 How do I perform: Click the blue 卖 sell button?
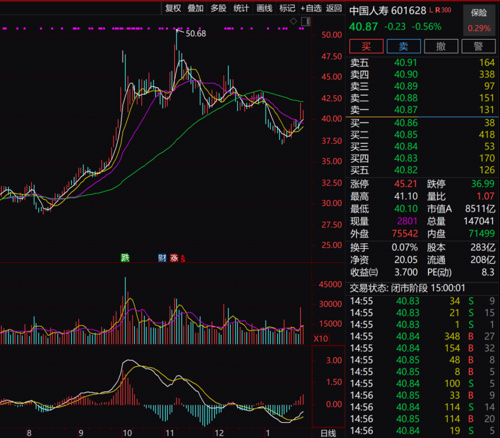coord(404,46)
